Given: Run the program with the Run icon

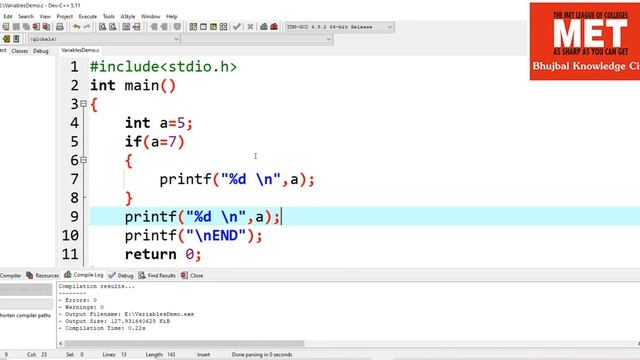Looking at the screenshot, I should coord(203,27).
